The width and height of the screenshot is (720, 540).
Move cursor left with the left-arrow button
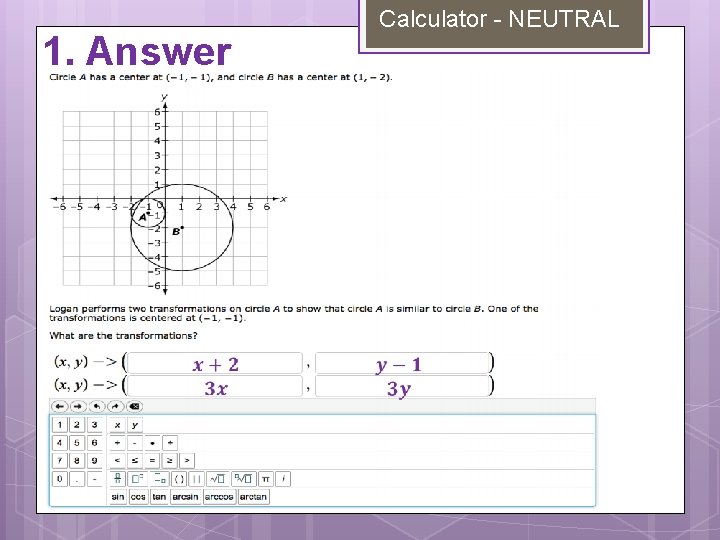pyautogui.click(x=60, y=406)
